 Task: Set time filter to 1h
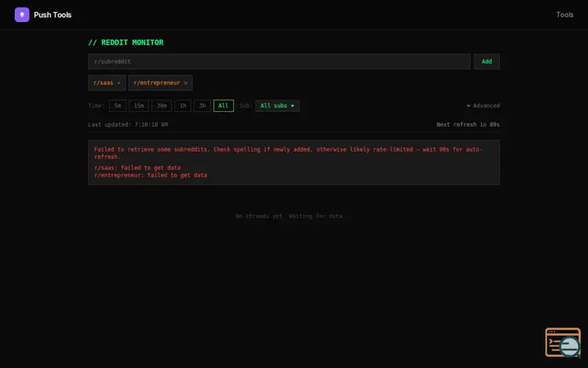182,105
